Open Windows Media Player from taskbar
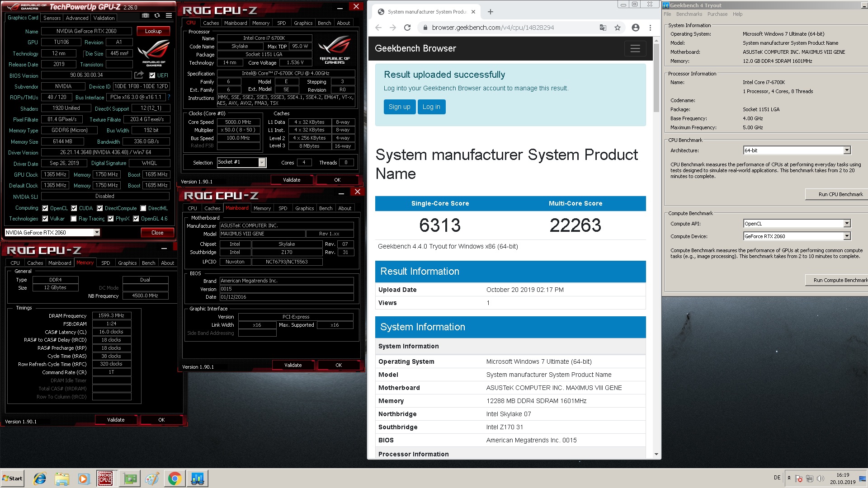 pyautogui.click(x=84, y=479)
